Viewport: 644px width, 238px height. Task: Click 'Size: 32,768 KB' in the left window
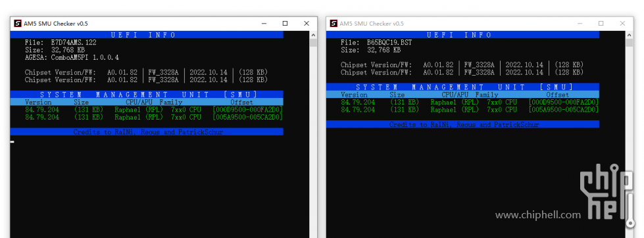pyautogui.click(x=55, y=50)
